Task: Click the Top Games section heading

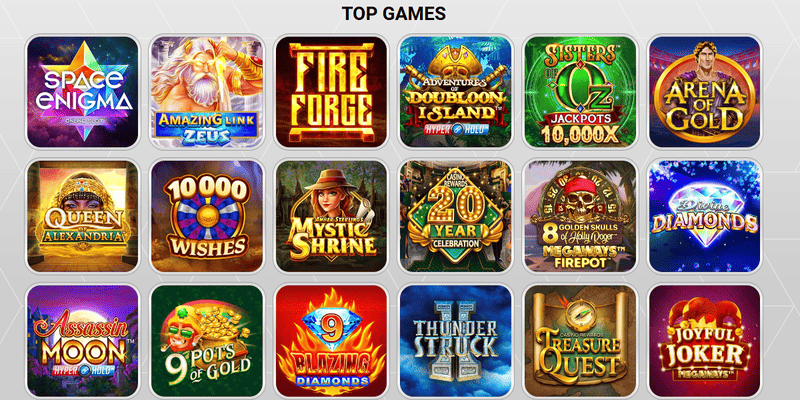Action: pyautogui.click(x=393, y=14)
